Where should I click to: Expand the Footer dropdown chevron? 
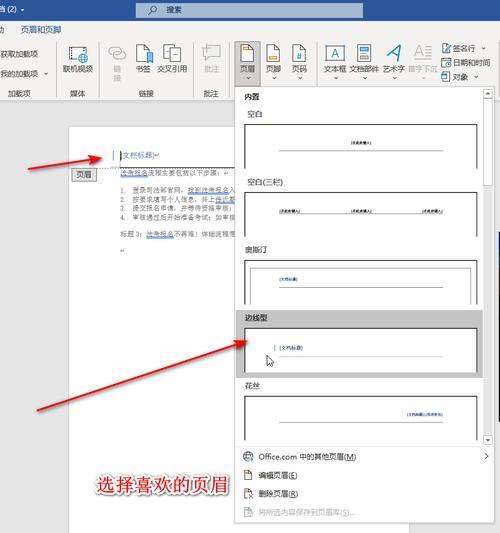click(274, 78)
